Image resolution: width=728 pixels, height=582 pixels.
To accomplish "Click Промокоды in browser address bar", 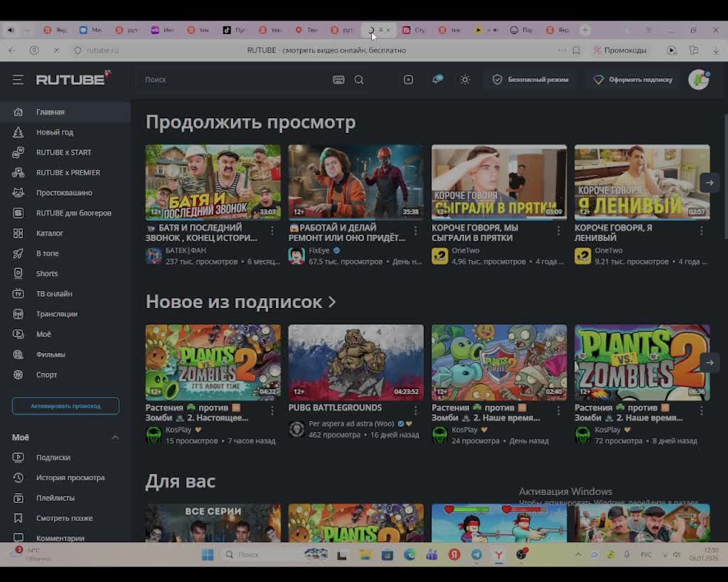I will 620,51.
